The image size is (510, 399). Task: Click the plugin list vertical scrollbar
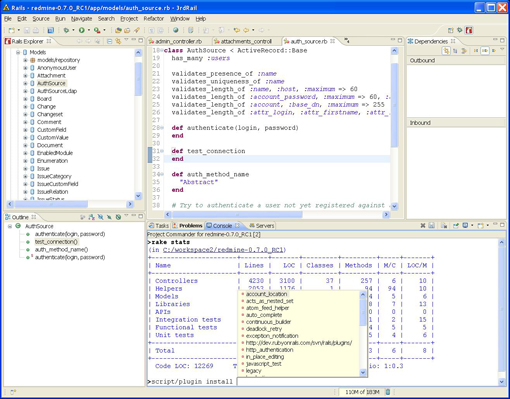(x=363, y=312)
